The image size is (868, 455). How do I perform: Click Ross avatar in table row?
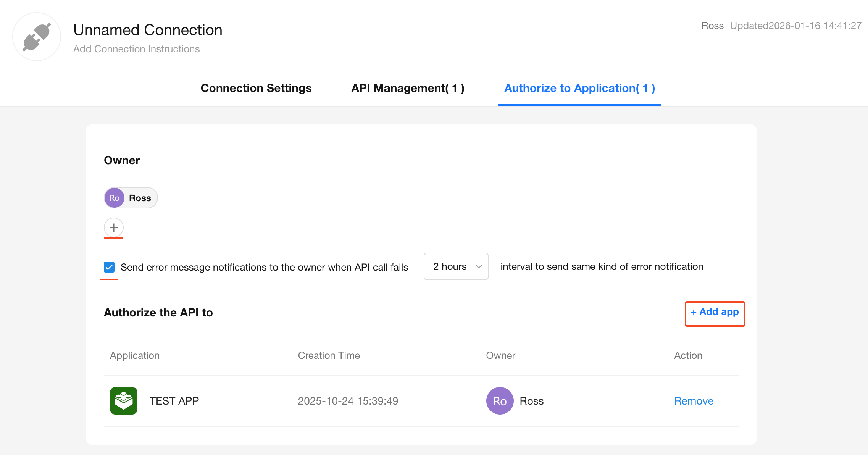click(500, 401)
